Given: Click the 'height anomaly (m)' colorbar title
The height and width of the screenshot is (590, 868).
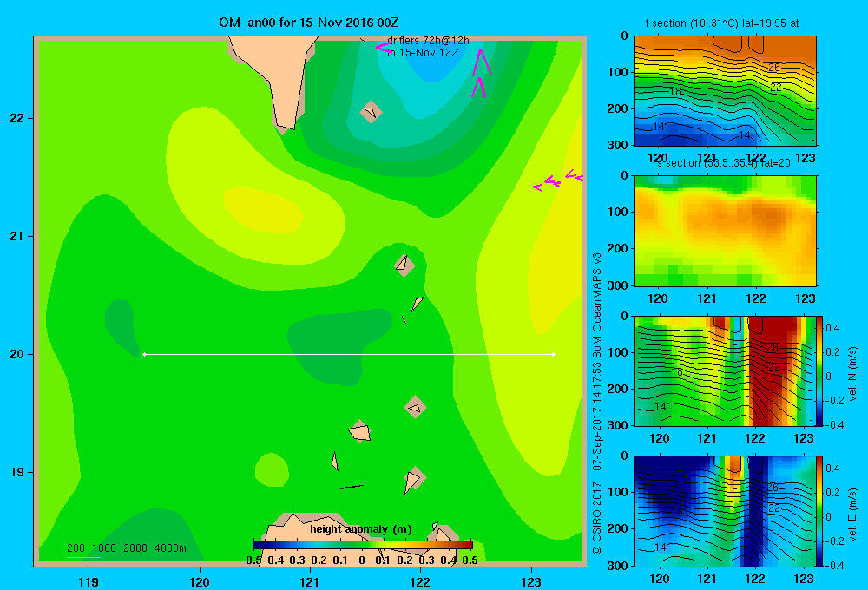Looking at the screenshot, I should pyautogui.click(x=361, y=529).
